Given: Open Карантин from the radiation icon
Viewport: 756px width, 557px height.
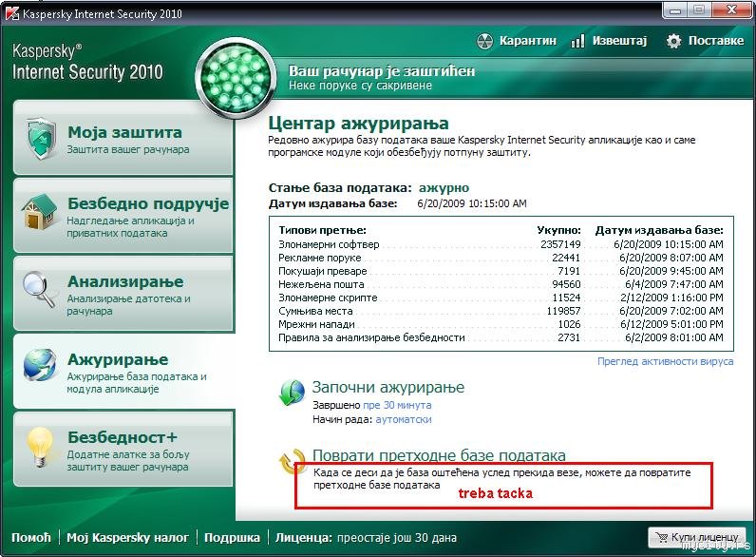Looking at the screenshot, I should [484, 41].
